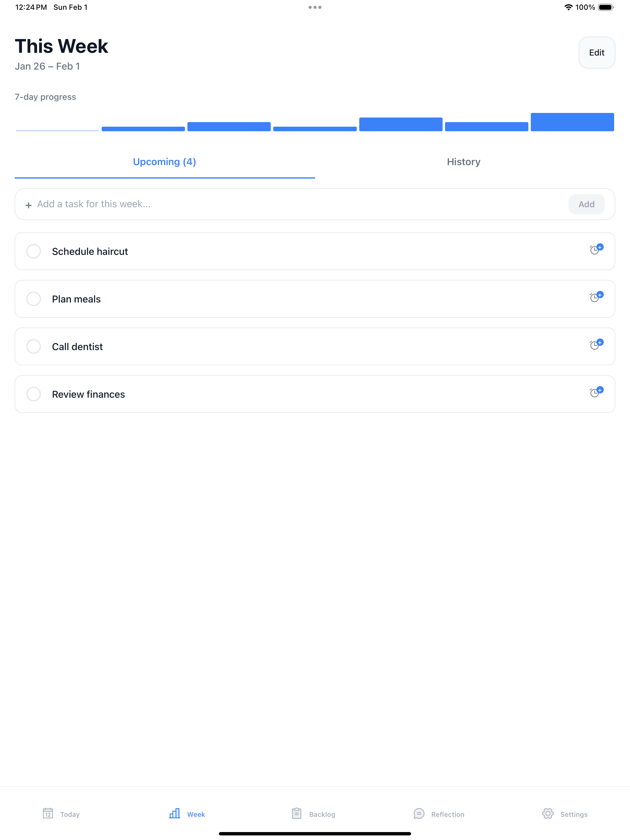Open Settings gear icon
Image resolution: width=630 pixels, height=840 pixels.
(x=548, y=813)
